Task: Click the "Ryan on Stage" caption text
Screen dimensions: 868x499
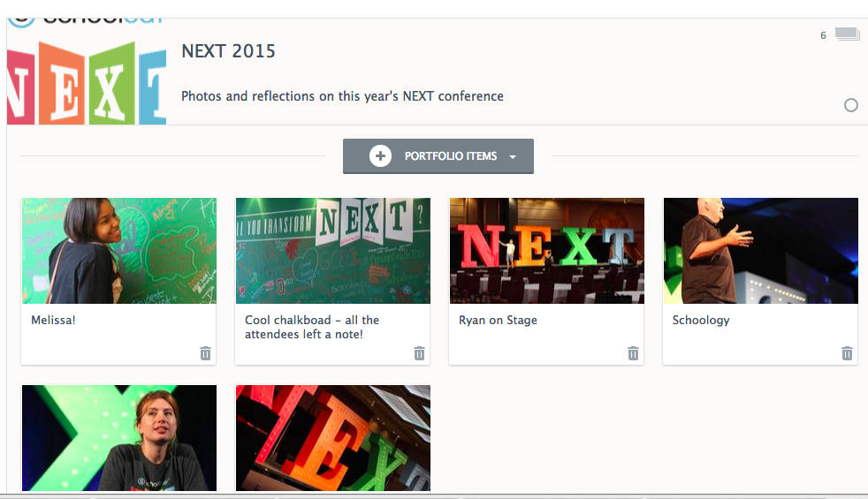Action: point(498,320)
